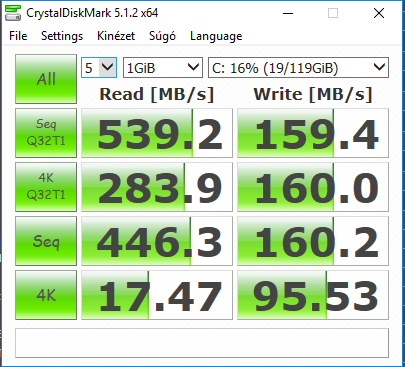Click the Seq write result 160.2

point(313,241)
